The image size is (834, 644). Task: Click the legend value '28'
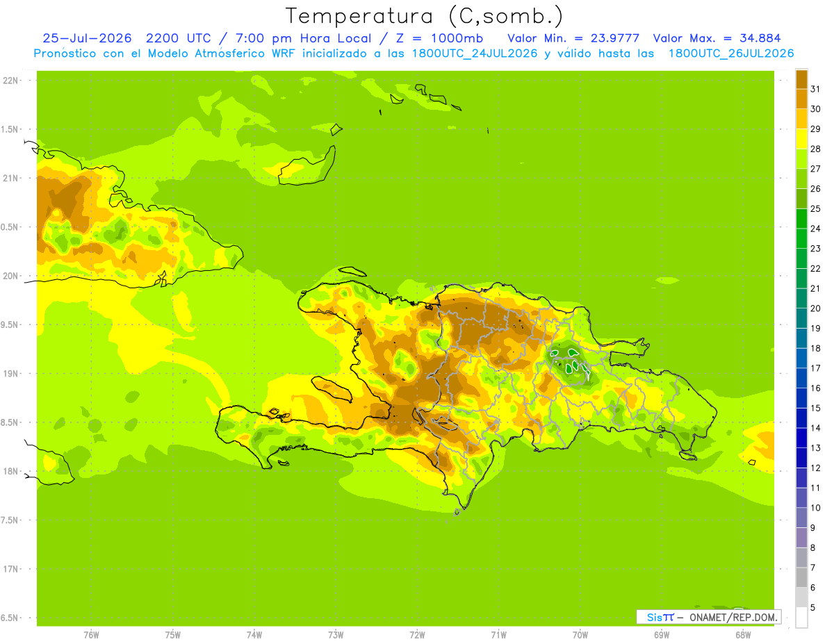(x=816, y=149)
